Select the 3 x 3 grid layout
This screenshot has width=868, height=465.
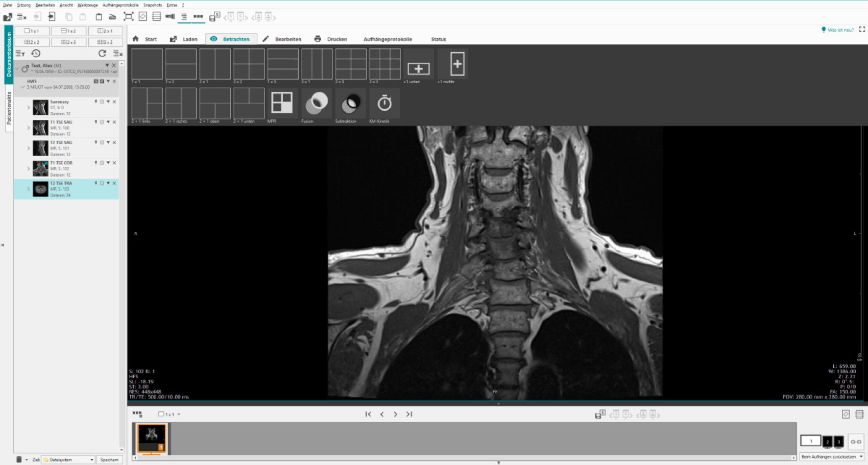click(x=384, y=64)
